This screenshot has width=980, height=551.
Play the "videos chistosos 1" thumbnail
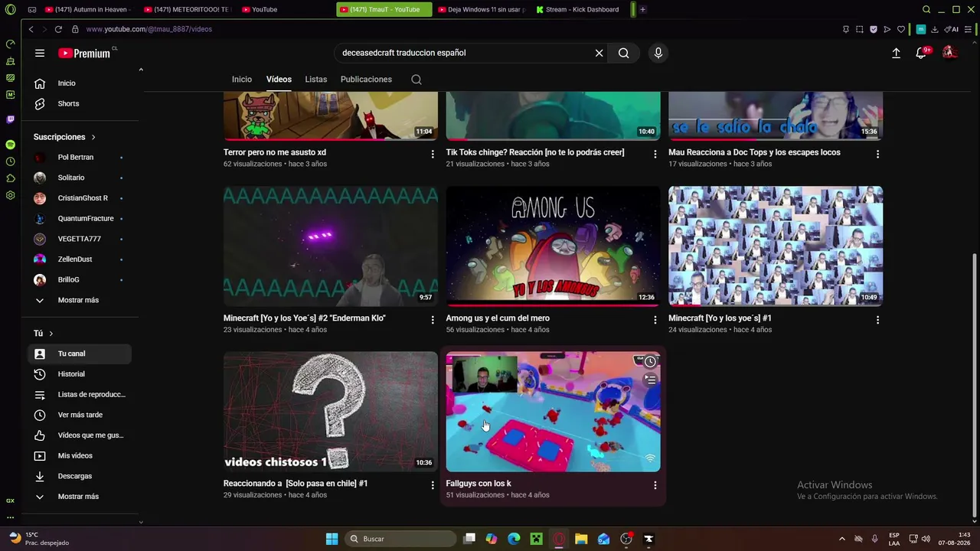(x=331, y=412)
